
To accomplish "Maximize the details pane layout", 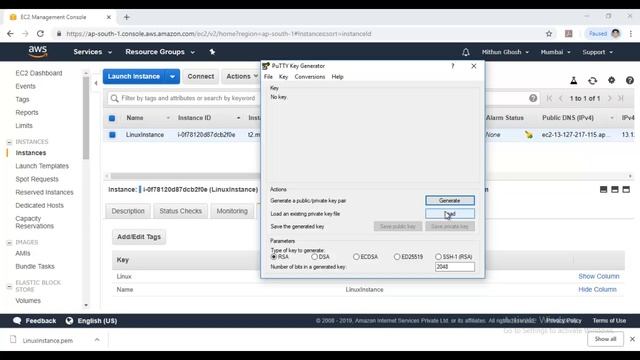I will 626,189.
